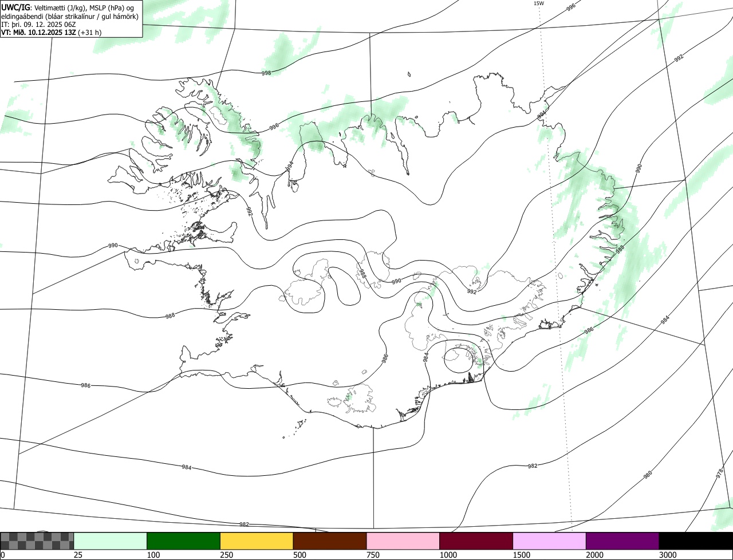This screenshot has height=560, width=733.
Task: Click the legend value 1500
Action: 523,555
